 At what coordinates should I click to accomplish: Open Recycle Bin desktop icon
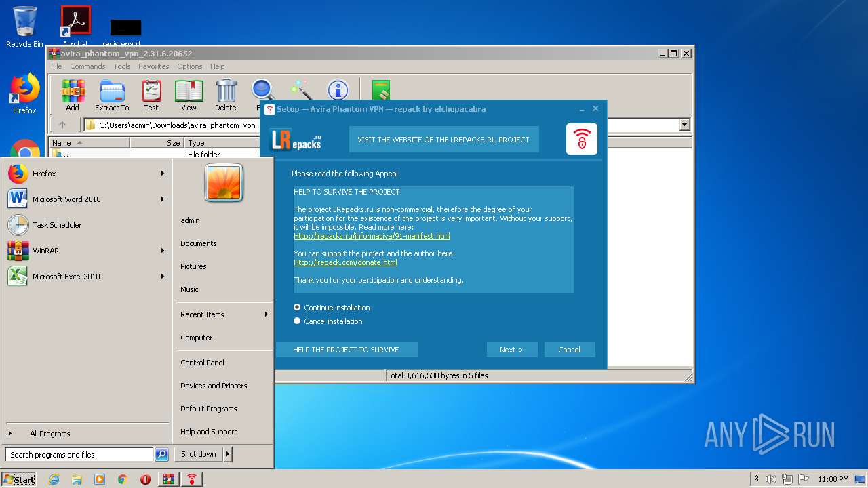24,27
